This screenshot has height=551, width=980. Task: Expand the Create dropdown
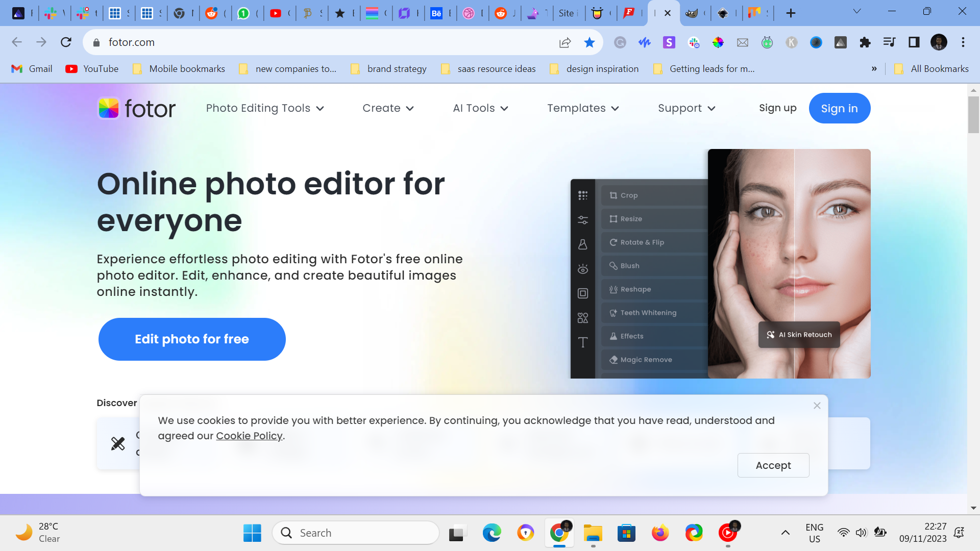[x=388, y=108]
